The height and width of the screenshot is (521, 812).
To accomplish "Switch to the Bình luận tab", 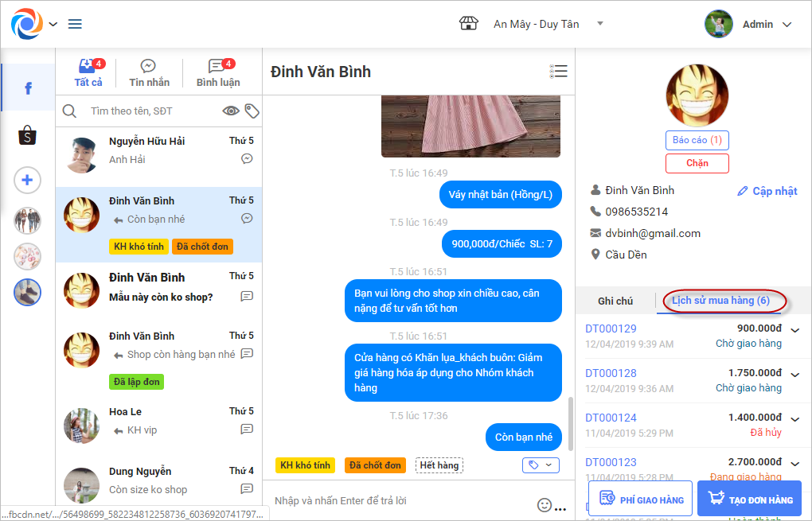I will pyautogui.click(x=218, y=73).
